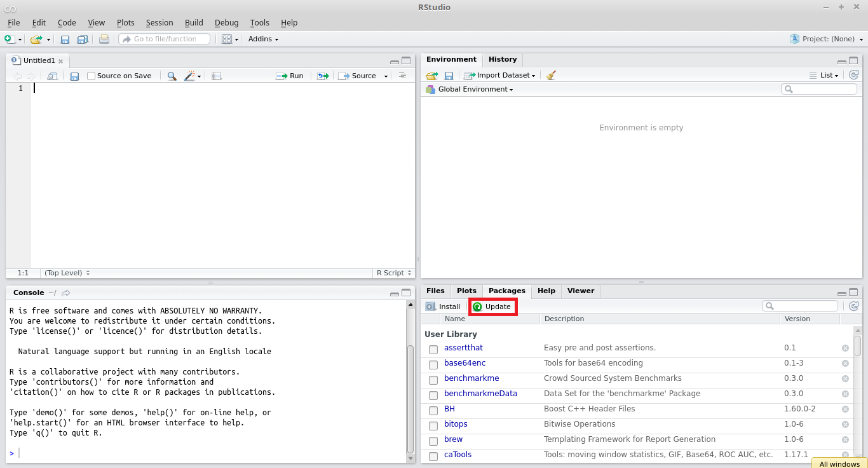
Task: Click the Update button in Packages
Action: pos(493,306)
